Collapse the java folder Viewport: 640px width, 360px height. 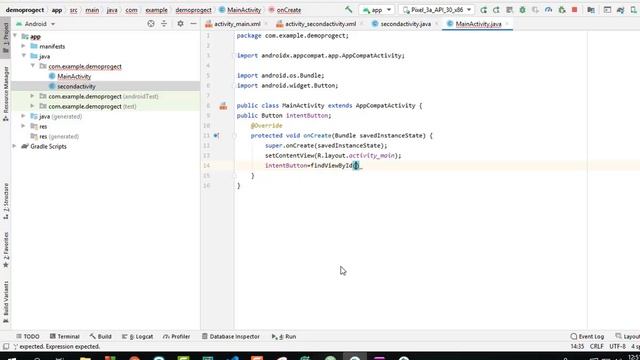coord(24,56)
